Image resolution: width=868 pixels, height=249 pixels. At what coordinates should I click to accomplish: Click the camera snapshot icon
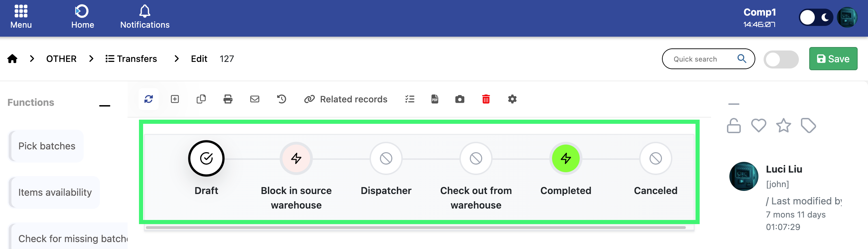click(460, 99)
